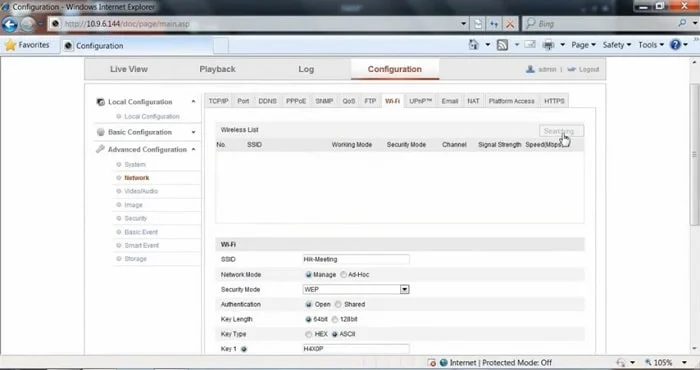Open the Tools menu dropdown
700x370 pixels.
pyautogui.click(x=651, y=45)
